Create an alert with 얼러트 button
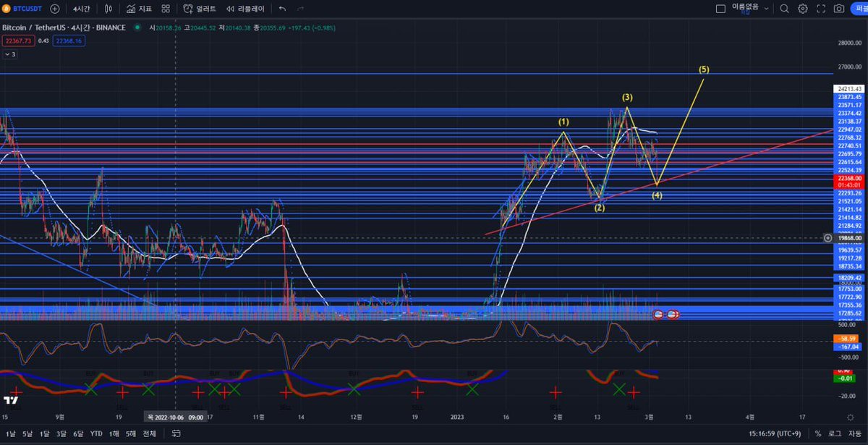The image size is (868, 445). tap(201, 9)
